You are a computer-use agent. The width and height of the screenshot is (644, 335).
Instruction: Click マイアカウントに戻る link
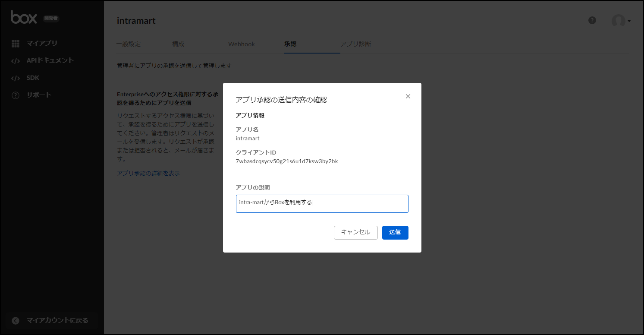[57, 320]
